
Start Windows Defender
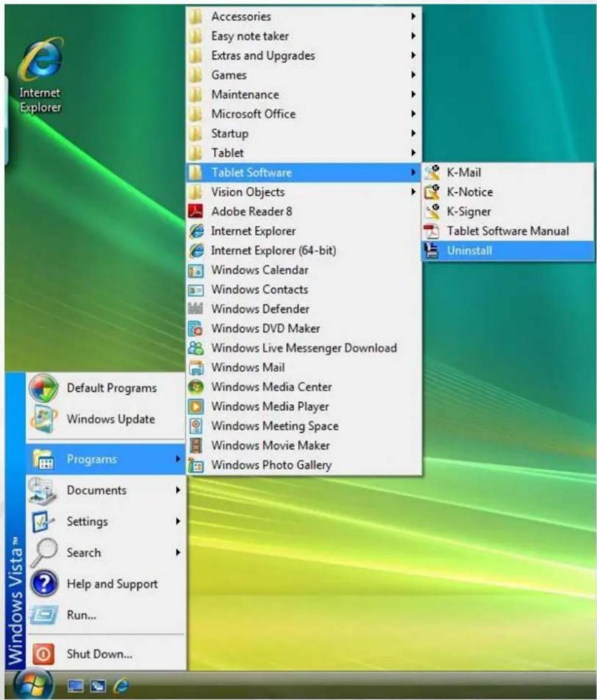[x=304, y=309]
